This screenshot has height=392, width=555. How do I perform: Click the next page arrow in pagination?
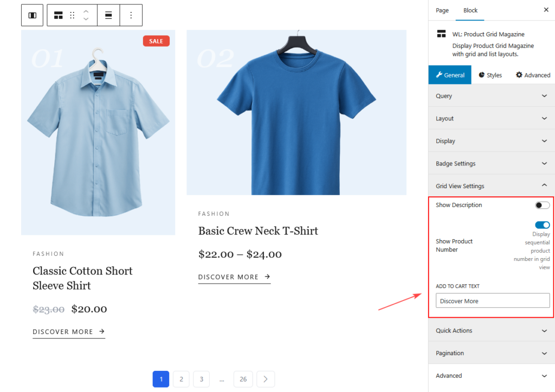pyautogui.click(x=266, y=379)
